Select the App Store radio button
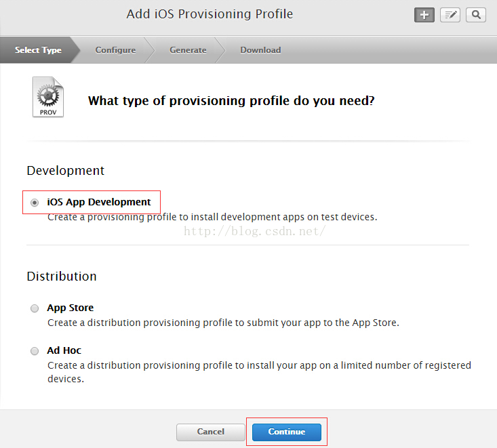This screenshot has width=497, height=448. [35, 308]
